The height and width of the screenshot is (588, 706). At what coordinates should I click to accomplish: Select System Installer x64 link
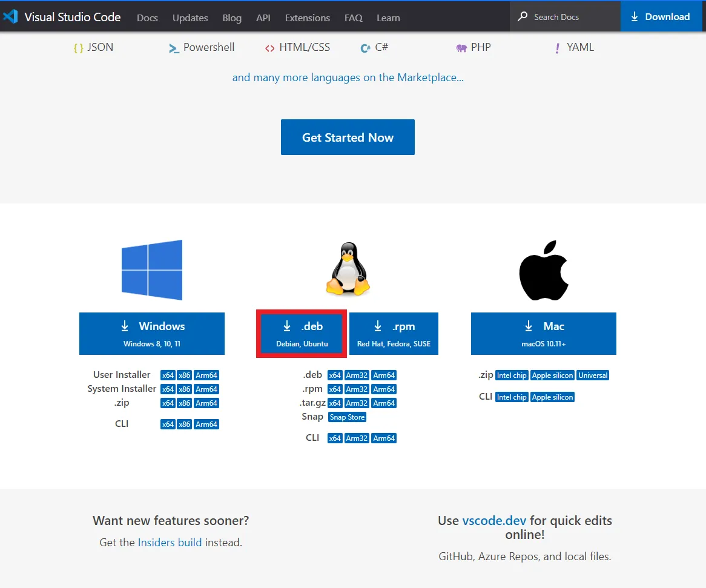168,389
